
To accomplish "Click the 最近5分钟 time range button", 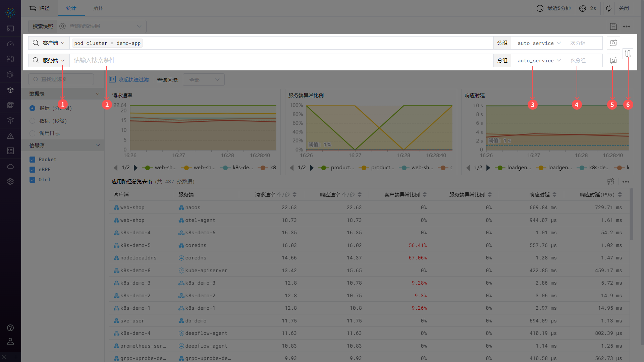I will 554,8.
